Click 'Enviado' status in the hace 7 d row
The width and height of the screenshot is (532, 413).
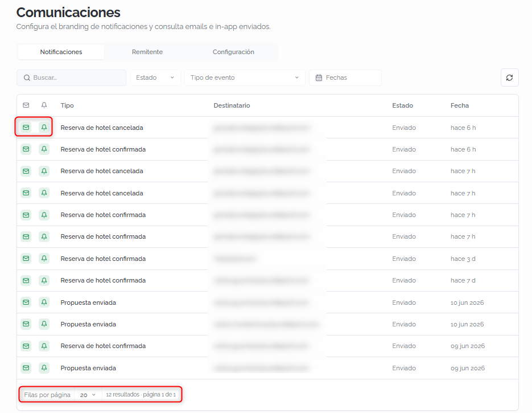[404, 280]
